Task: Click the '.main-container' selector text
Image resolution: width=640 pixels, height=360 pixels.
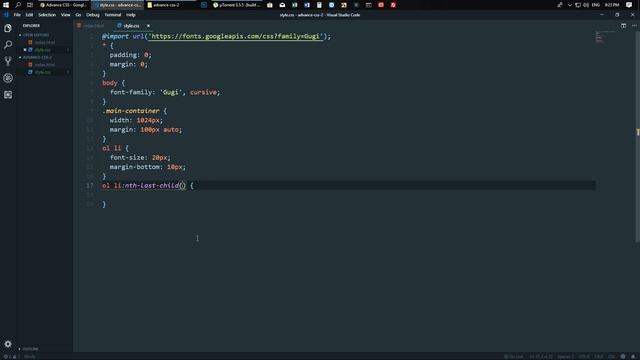Action: point(131,111)
